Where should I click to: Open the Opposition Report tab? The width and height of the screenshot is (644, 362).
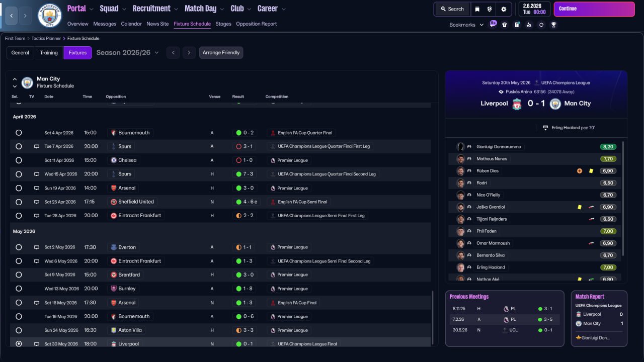click(x=256, y=24)
